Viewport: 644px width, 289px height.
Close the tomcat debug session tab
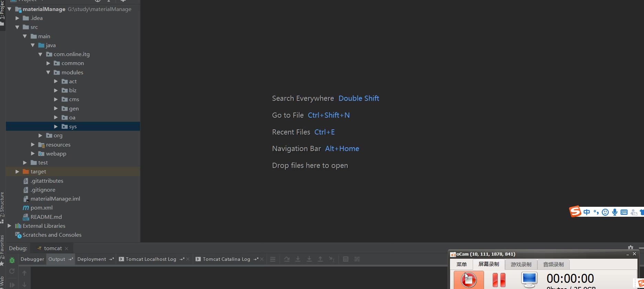[66, 248]
